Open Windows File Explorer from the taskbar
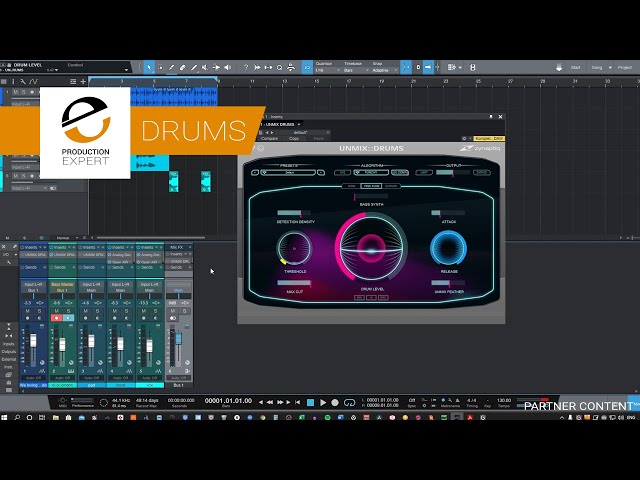Viewport: 640px width, 480px height. [56, 418]
